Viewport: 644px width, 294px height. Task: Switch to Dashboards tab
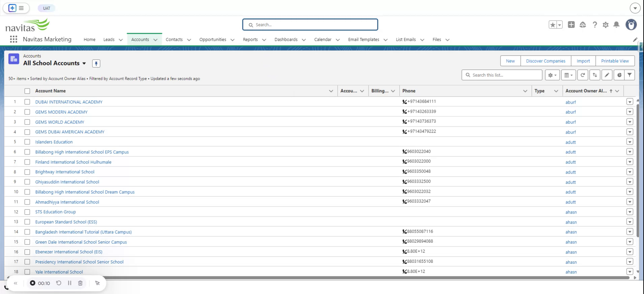[x=286, y=39]
